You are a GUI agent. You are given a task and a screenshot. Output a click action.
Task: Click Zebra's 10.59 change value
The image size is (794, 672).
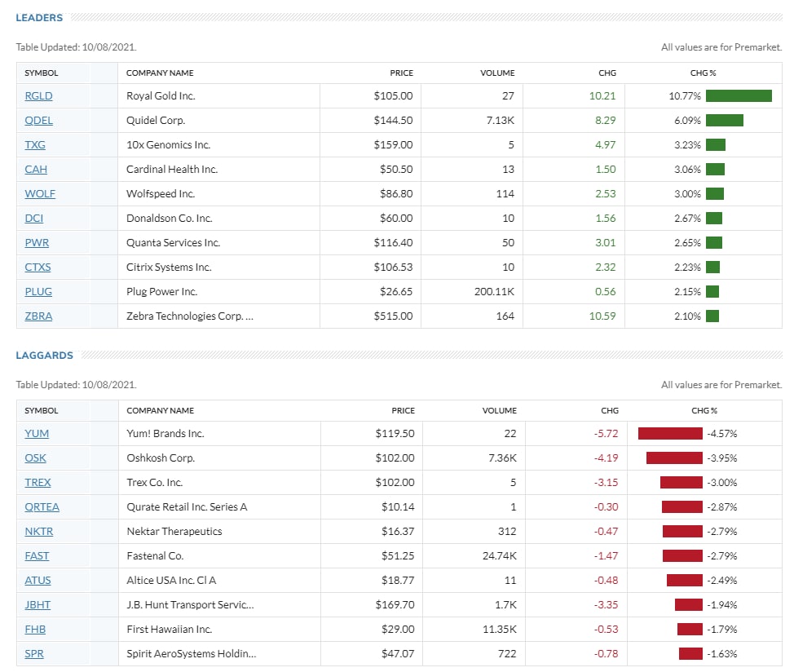(602, 316)
